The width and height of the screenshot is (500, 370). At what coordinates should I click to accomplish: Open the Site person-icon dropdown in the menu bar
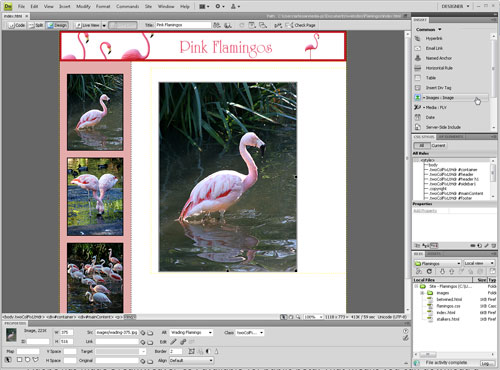[235, 6]
